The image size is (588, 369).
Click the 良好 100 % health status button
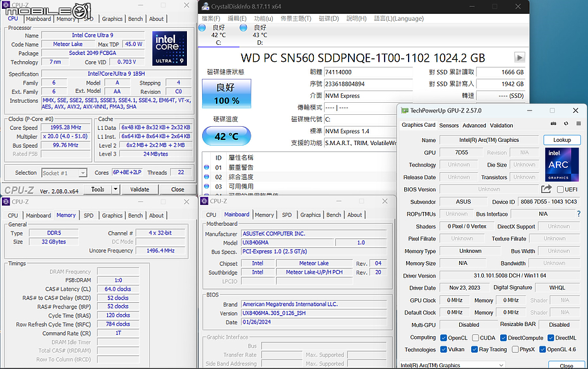227,93
